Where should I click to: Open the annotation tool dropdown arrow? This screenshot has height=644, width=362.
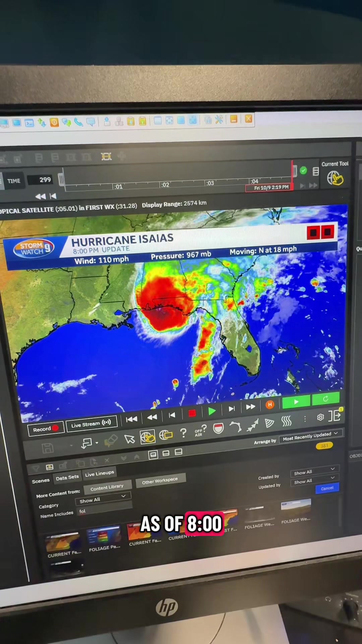click(x=97, y=443)
